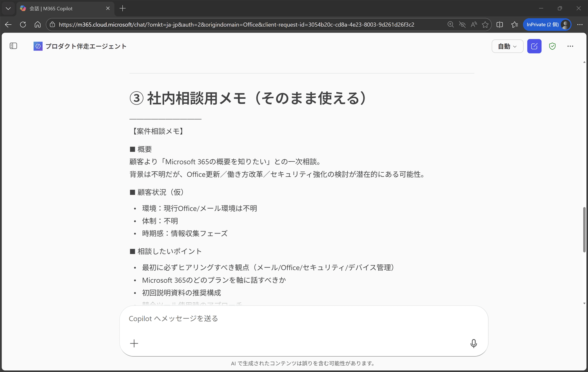Click the AI で生成されたコンテンツ disclaimer text
Viewport: 588px width, 372px height.
[x=303, y=363]
